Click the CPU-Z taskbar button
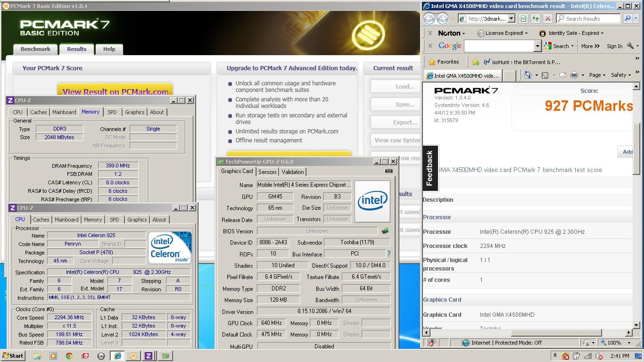 pos(149,356)
